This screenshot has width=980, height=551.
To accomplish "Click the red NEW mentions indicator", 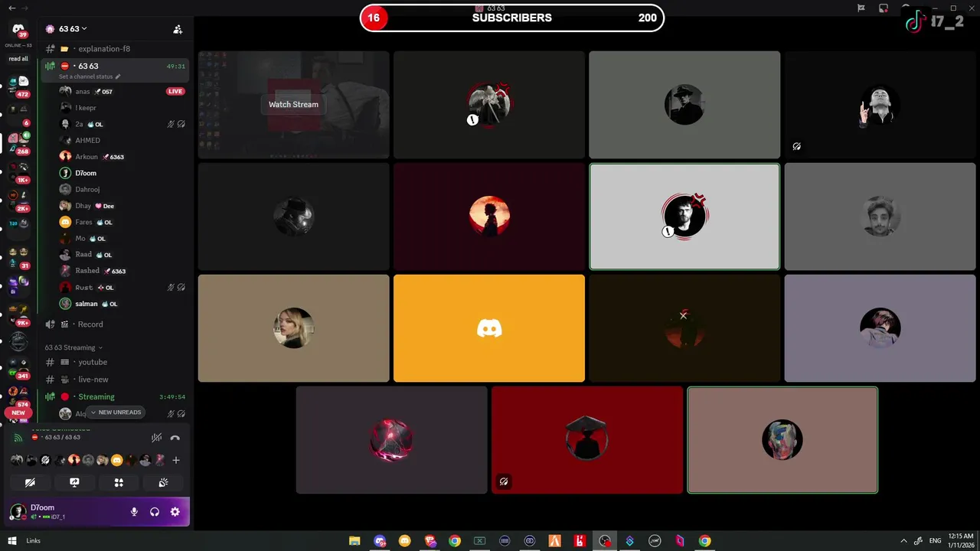I will (18, 412).
